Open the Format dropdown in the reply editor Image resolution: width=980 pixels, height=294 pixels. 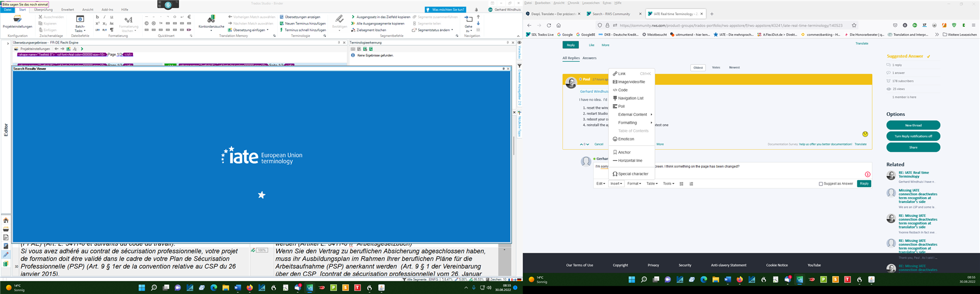click(634, 183)
